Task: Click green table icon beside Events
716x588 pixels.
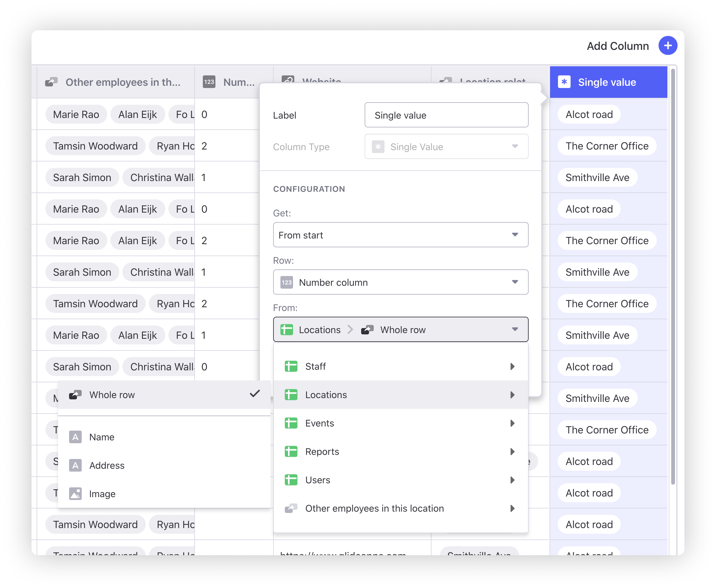Action: tap(291, 423)
